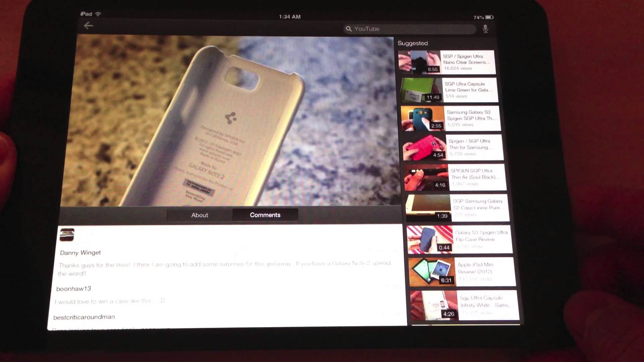Image resolution: width=644 pixels, height=362 pixels.
Task: Tap the microphone icon in search bar
Action: [x=485, y=29]
